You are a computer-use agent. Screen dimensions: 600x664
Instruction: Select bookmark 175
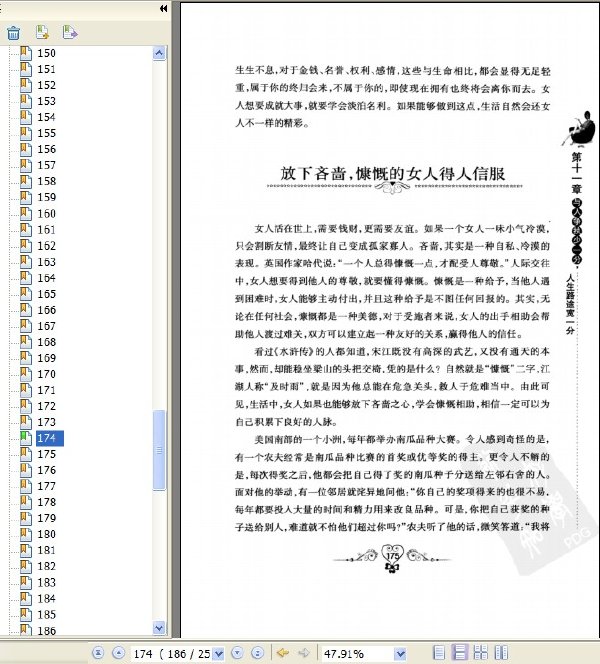[x=46, y=454]
